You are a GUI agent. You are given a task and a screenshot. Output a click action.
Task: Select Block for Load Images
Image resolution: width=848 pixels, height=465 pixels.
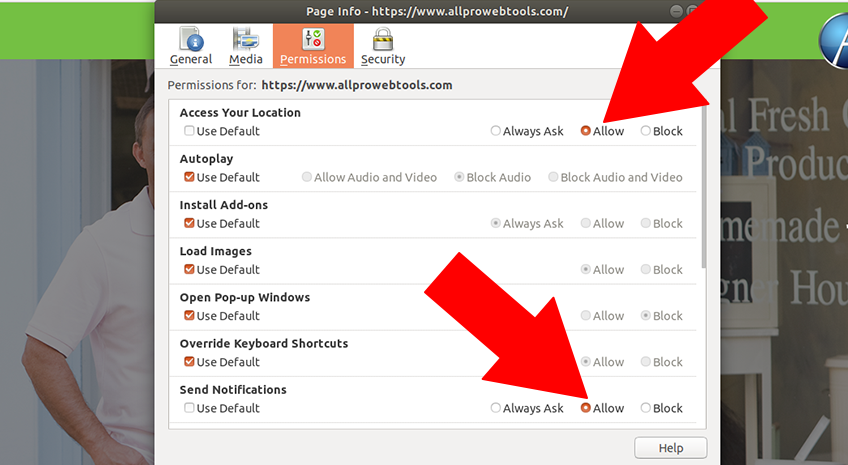(x=646, y=269)
